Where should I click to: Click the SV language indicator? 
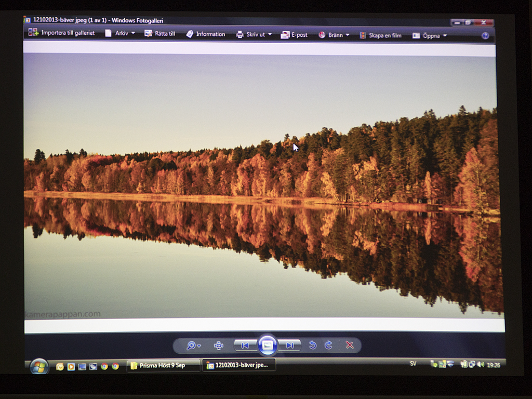coord(413,364)
